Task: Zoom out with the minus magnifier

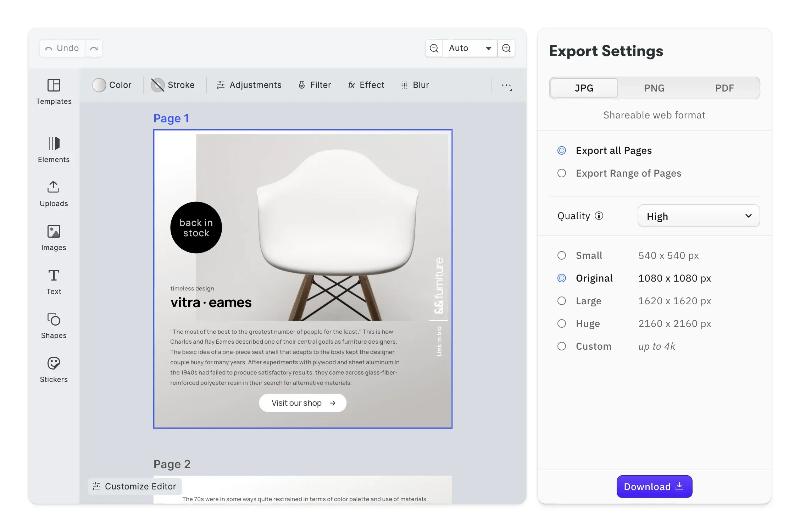Action: (434, 48)
